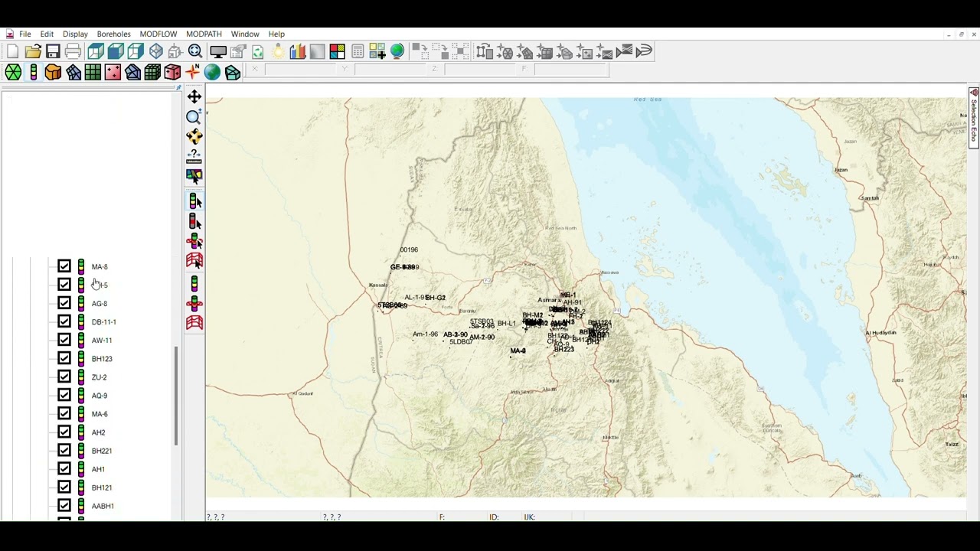This screenshot has width=980, height=551.
Task: Click the light bulb lighting options icon
Action: (278, 52)
